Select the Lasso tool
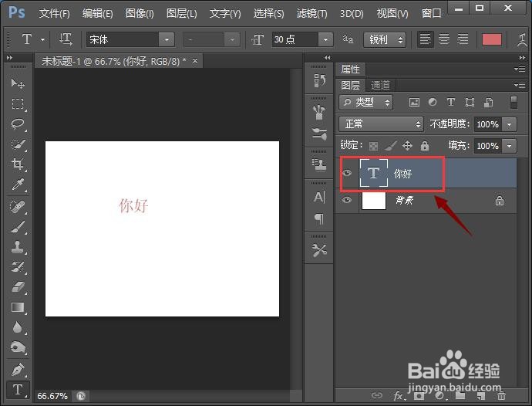 (x=18, y=124)
